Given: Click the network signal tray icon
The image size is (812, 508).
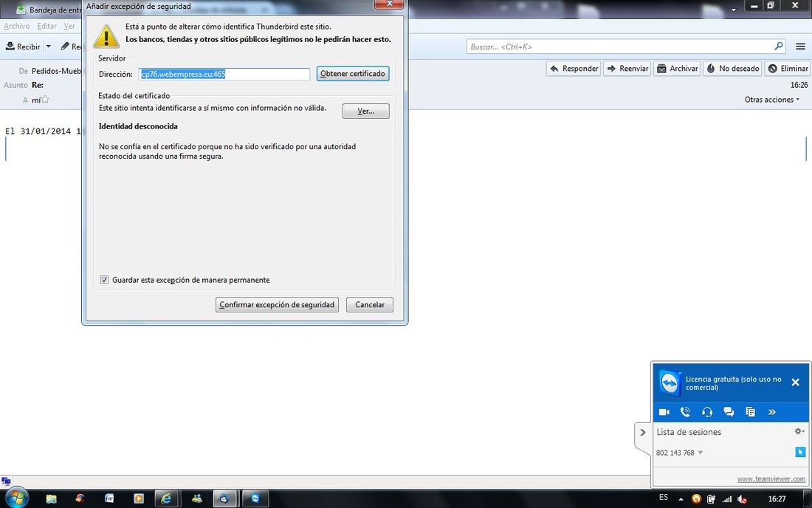Looking at the screenshot, I should coord(727,499).
